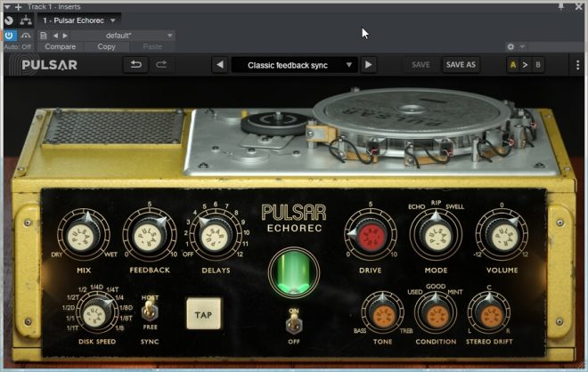Click the orange TONE knob
Image resolution: width=588 pixels, height=372 pixels.
(382, 314)
